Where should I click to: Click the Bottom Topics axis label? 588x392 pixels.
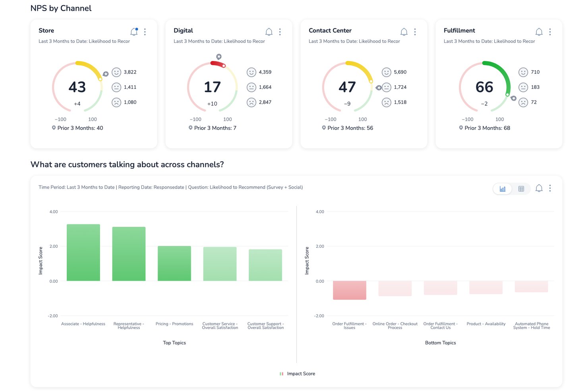tap(441, 343)
